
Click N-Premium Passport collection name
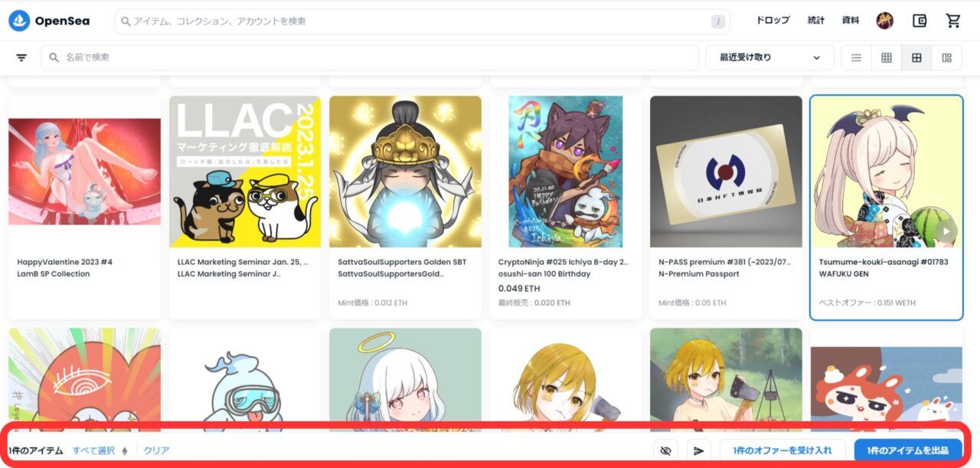(x=699, y=274)
